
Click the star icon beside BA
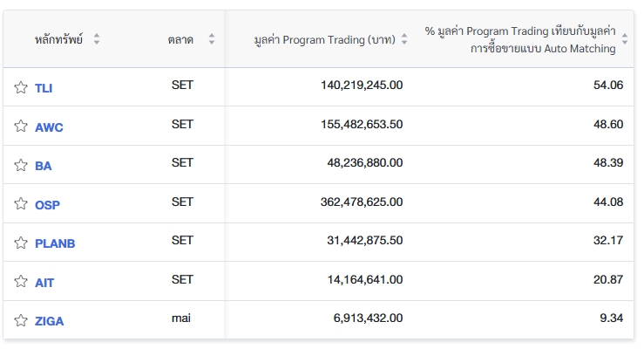tap(21, 165)
